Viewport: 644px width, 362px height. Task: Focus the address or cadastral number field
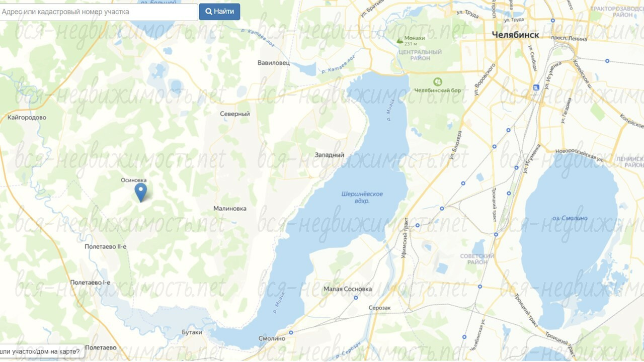coord(98,12)
